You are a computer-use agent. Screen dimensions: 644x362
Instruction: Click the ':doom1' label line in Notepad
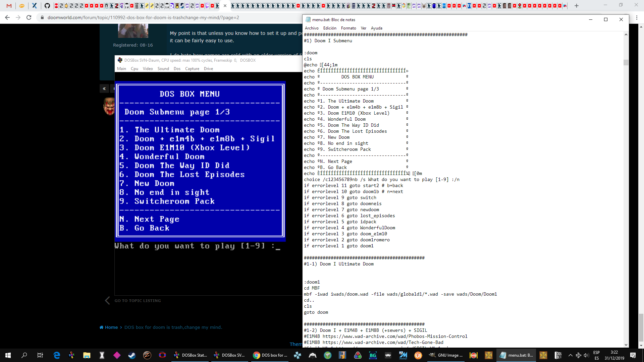coord(312,282)
